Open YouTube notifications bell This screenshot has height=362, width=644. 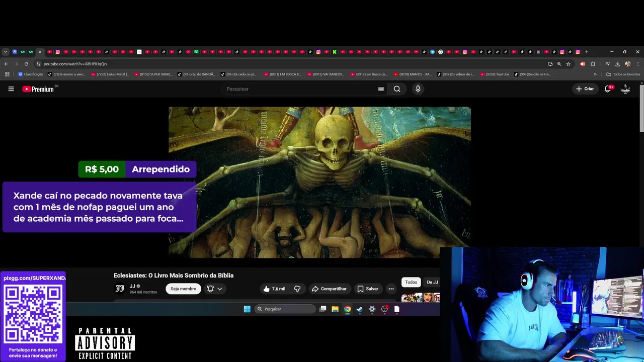click(x=608, y=89)
